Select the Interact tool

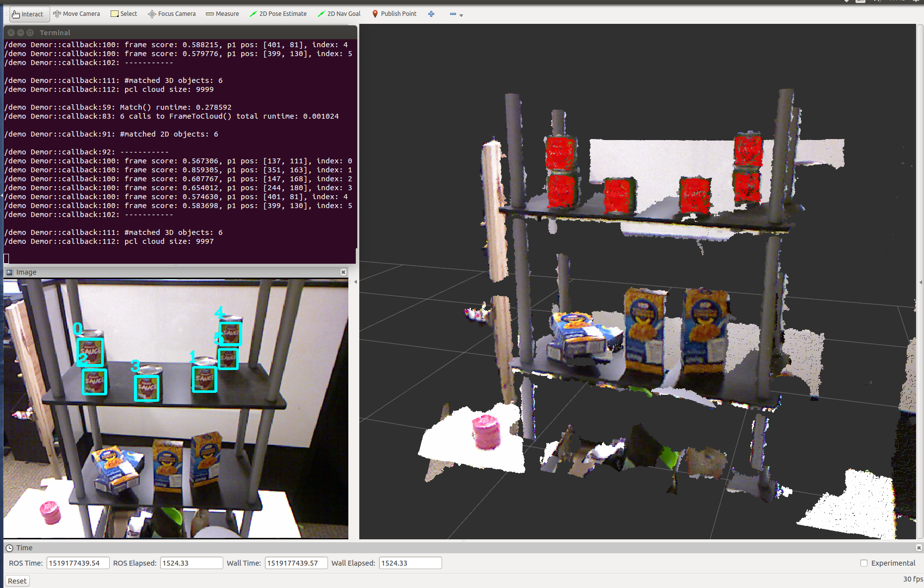coord(29,14)
